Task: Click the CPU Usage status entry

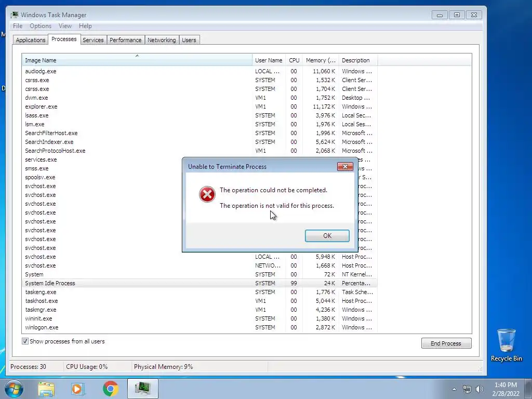Action: (87, 367)
